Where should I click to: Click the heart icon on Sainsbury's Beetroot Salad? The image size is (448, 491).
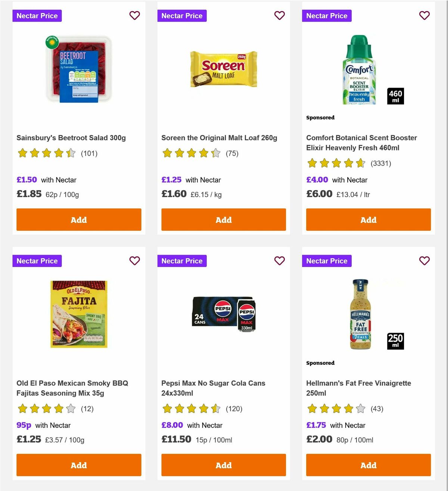click(x=135, y=15)
